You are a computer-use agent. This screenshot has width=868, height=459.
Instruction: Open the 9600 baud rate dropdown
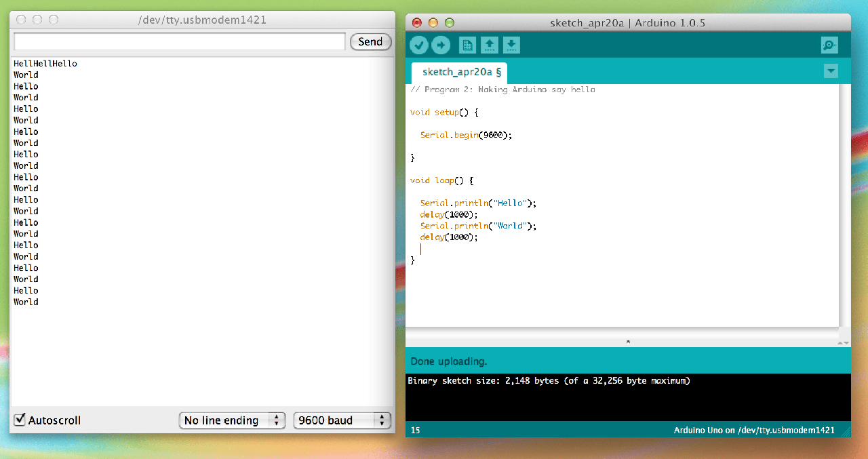click(x=342, y=420)
